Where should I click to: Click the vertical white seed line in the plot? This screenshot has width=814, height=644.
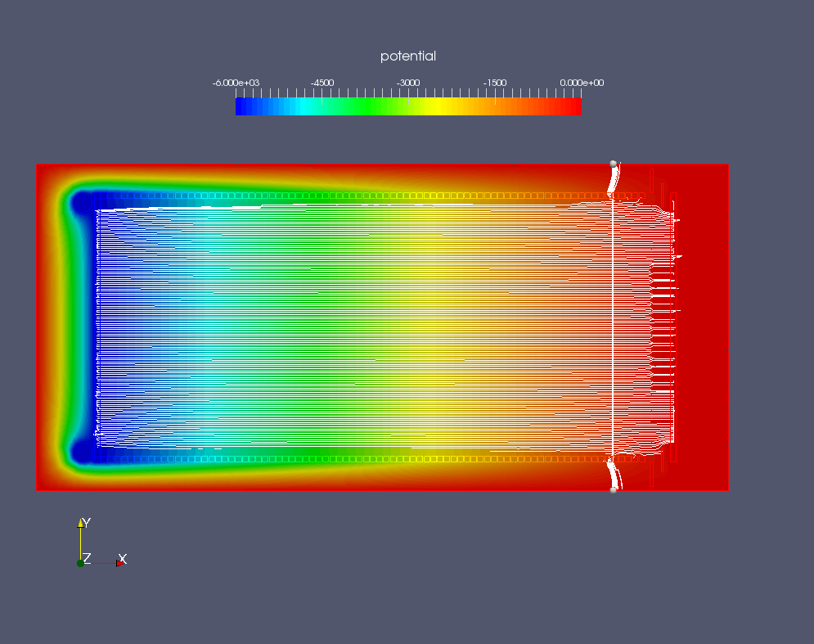[613, 327]
